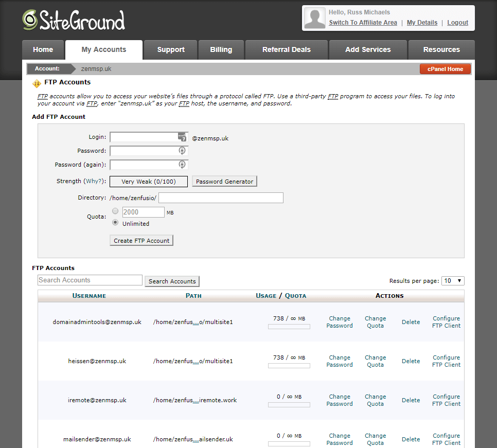Delete the heissen@zenmsp.uk account
The width and height of the screenshot is (497, 448).
(411, 361)
